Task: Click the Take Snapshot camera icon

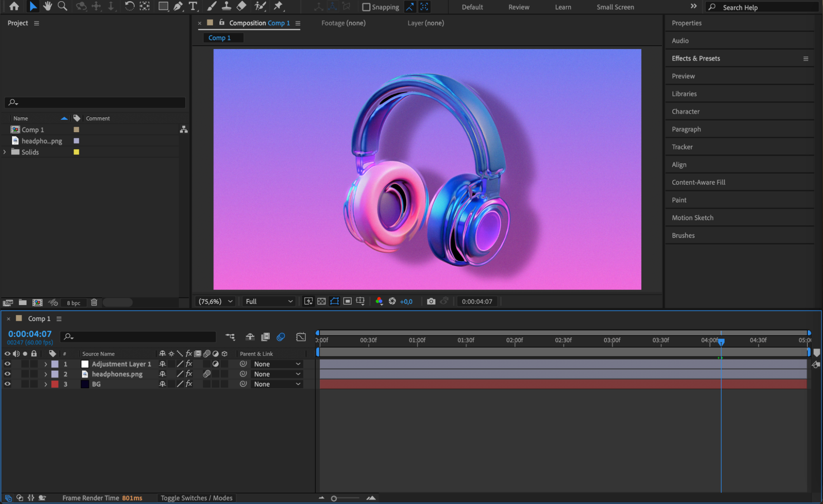Action: tap(431, 301)
